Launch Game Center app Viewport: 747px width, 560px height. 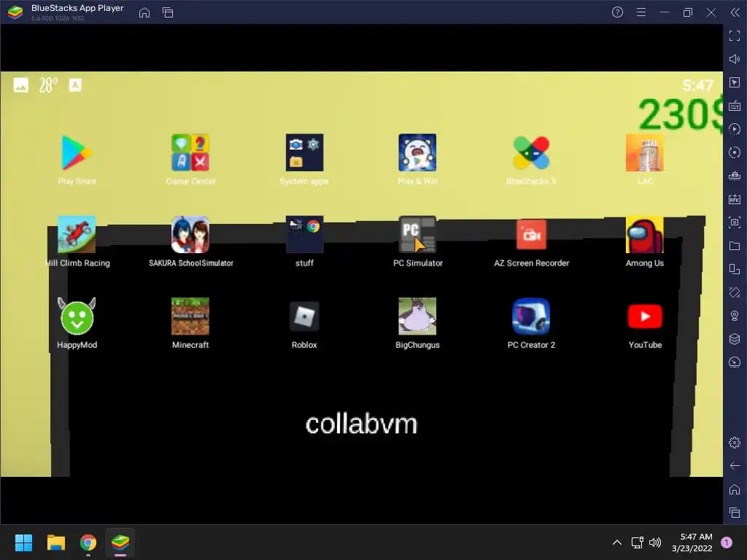tap(190, 153)
